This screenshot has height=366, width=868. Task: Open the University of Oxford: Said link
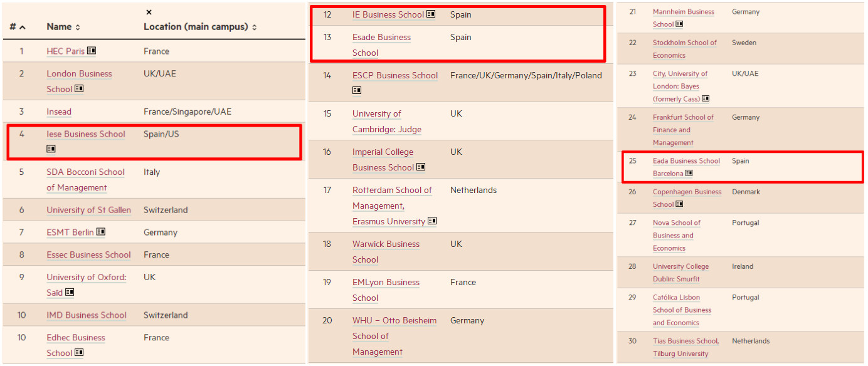86,285
